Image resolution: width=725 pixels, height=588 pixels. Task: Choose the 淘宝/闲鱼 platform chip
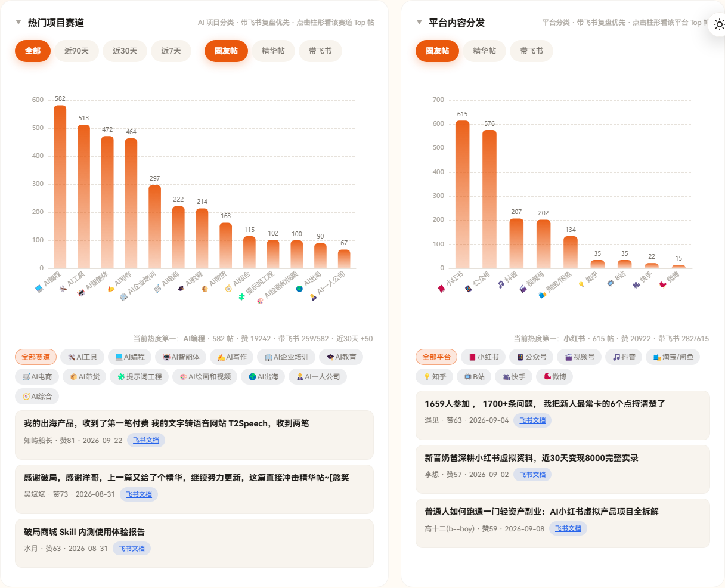673,357
